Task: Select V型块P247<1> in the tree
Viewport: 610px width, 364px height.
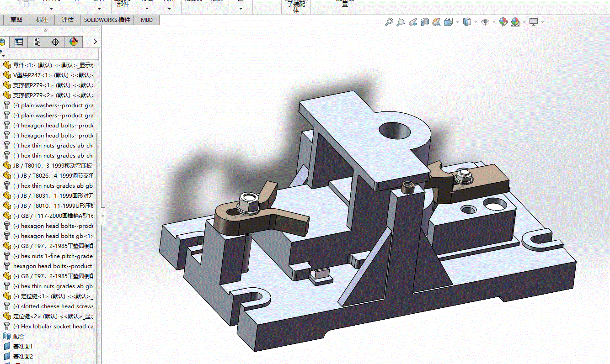Action: point(48,75)
